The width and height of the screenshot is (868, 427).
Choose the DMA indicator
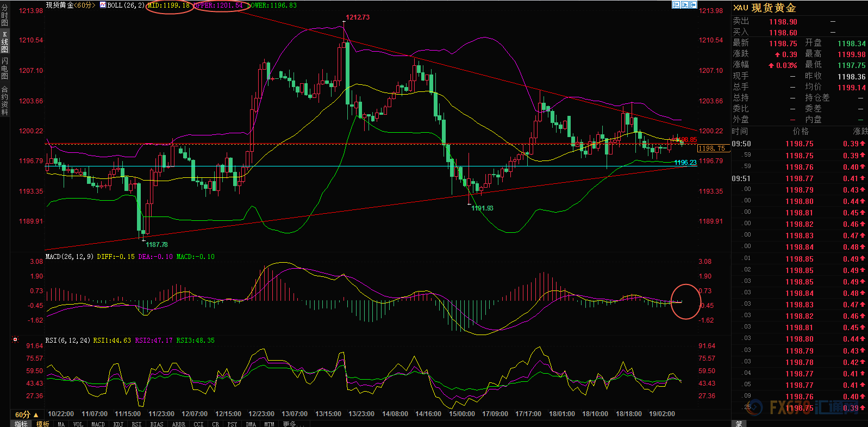pos(251,424)
